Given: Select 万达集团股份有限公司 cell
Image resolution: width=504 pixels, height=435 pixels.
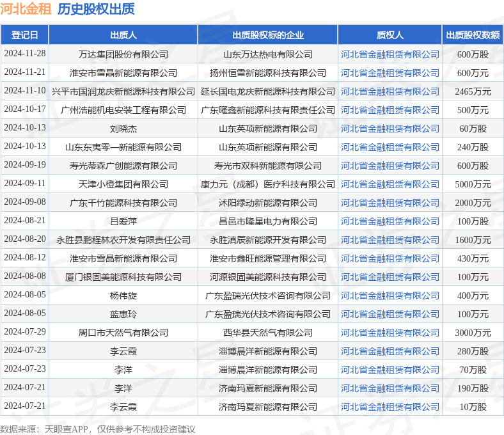Looking at the screenshot, I should pyautogui.click(x=123, y=54).
